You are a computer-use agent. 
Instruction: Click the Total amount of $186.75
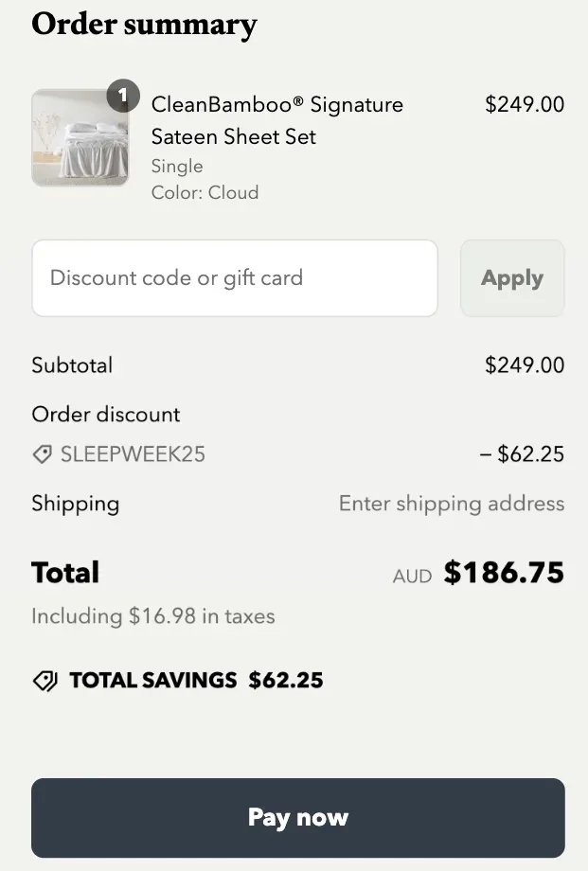503,572
